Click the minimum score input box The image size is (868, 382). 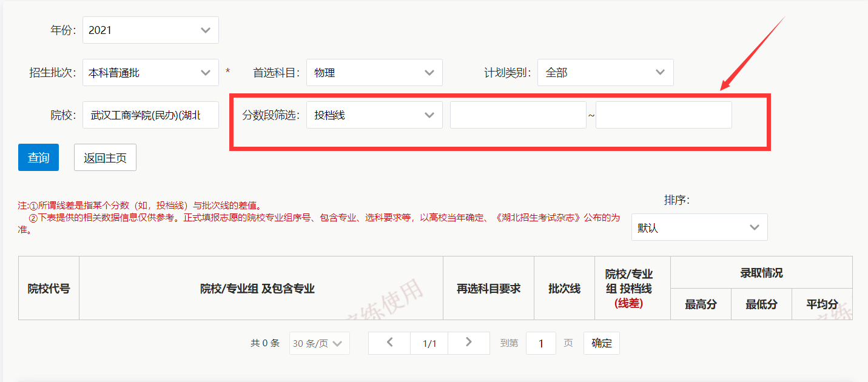click(x=518, y=115)
